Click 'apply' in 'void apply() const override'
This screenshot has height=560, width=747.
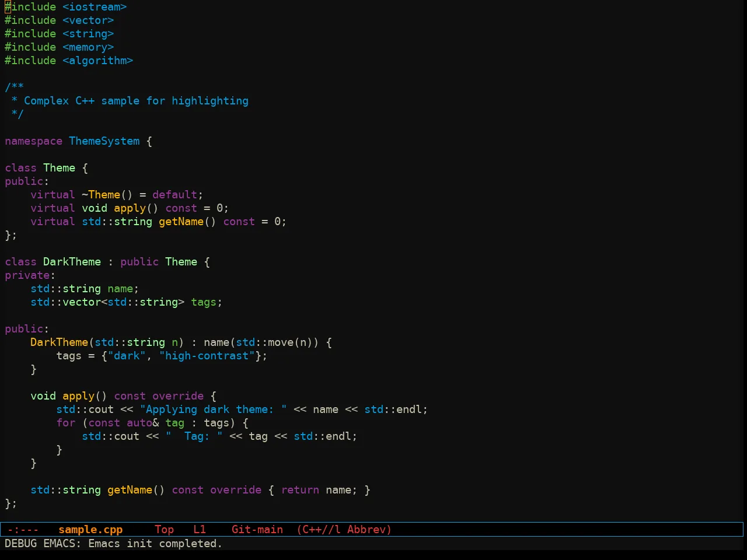(78, 396)
